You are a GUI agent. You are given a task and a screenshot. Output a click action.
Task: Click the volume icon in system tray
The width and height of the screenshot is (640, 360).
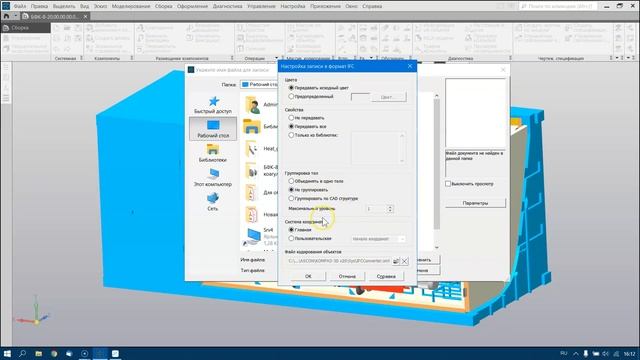606,353
